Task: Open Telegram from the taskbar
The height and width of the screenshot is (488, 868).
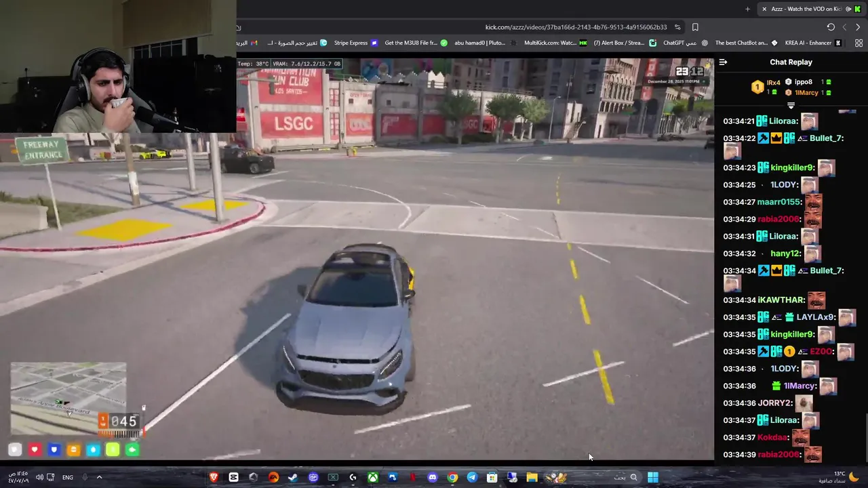Action: click(x=472, y=477)
